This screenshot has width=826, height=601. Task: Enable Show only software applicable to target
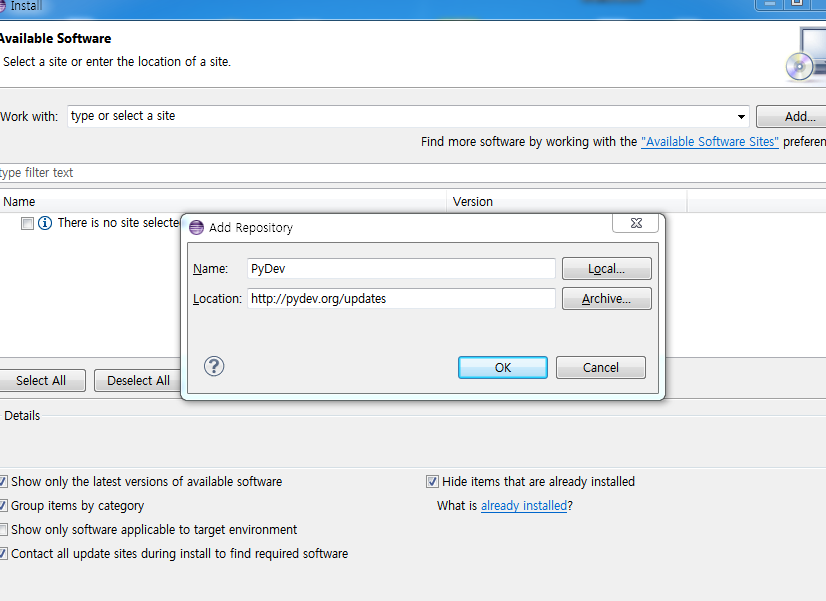4,530
